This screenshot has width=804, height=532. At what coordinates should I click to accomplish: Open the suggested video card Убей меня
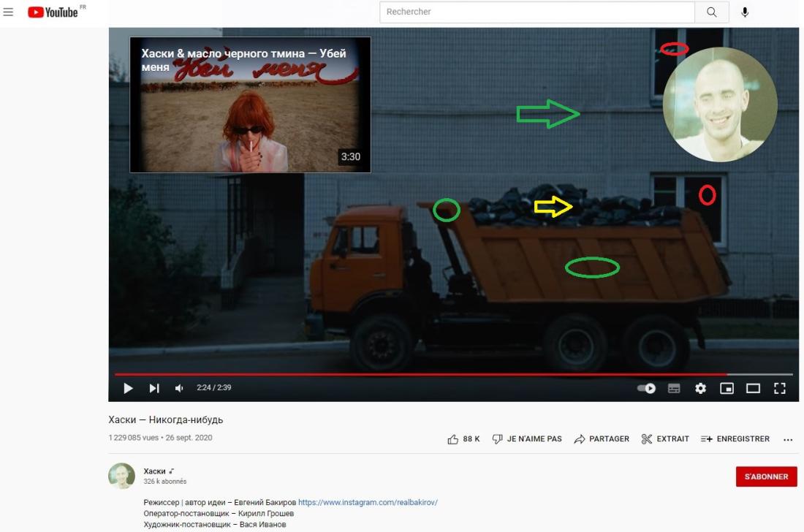pos(250,104)
